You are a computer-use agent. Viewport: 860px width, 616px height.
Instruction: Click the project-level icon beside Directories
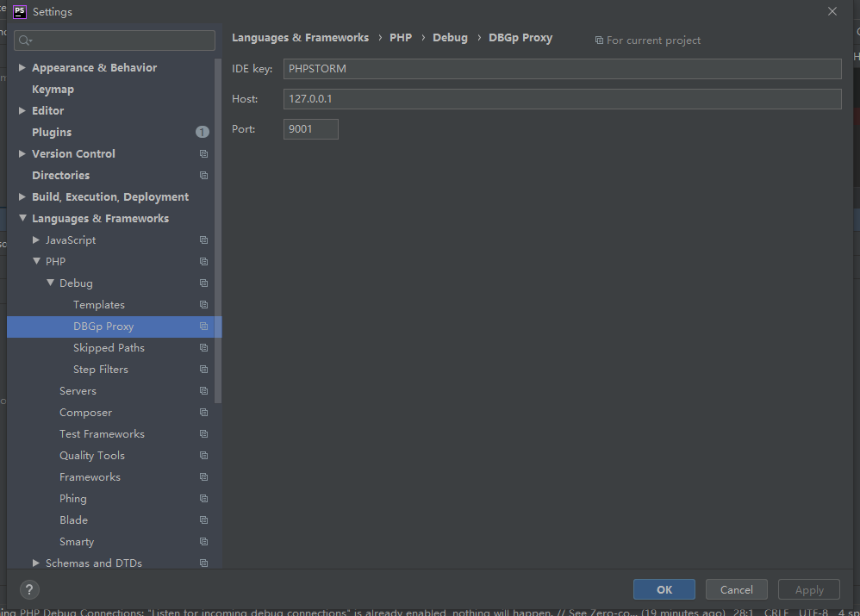pyautogui.click(x=203, y=176)
